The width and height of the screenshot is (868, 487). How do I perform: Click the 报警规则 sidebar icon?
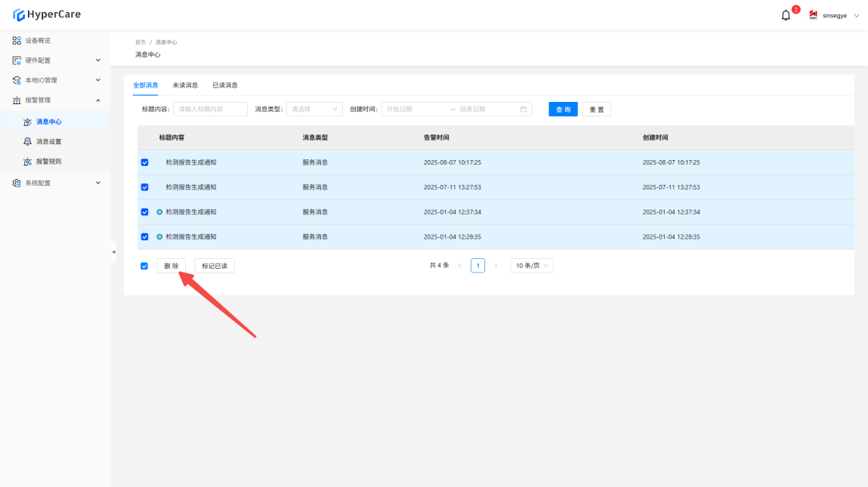click(x=28, y=162)
